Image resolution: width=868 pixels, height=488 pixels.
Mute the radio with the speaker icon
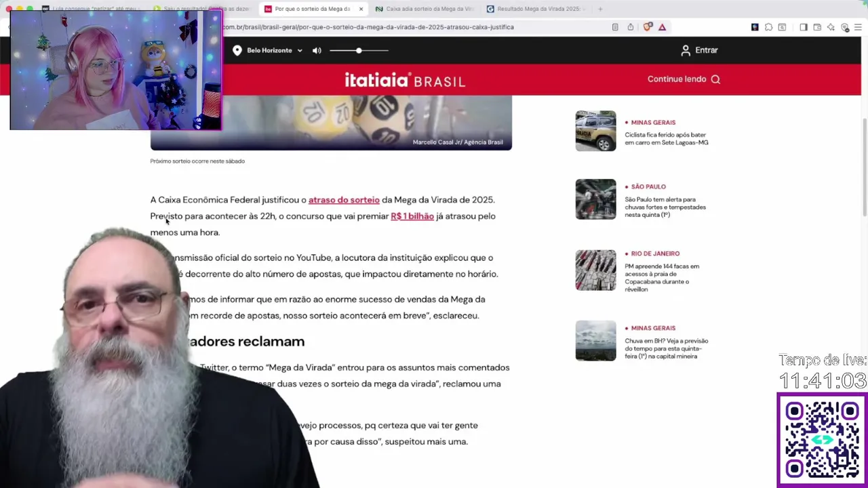tap(317, 50)
